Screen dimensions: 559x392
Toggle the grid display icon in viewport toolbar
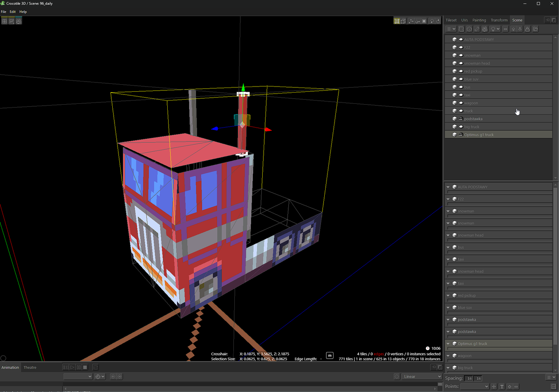click(396, 21)
